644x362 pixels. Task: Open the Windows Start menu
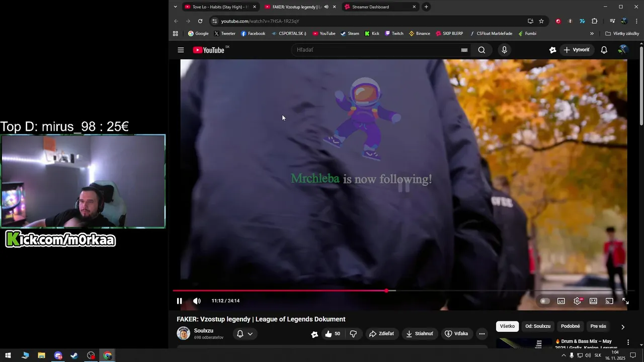click(x=8, y=355)
